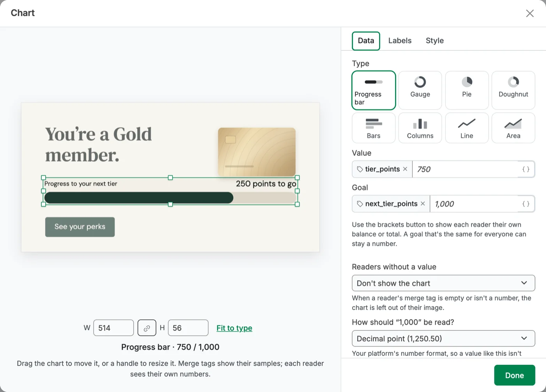This screenshot has height=392, width=546.
Task: Click the "Progress bar · 750 / 1,000" summary text
Action: [x=170, y=347]
